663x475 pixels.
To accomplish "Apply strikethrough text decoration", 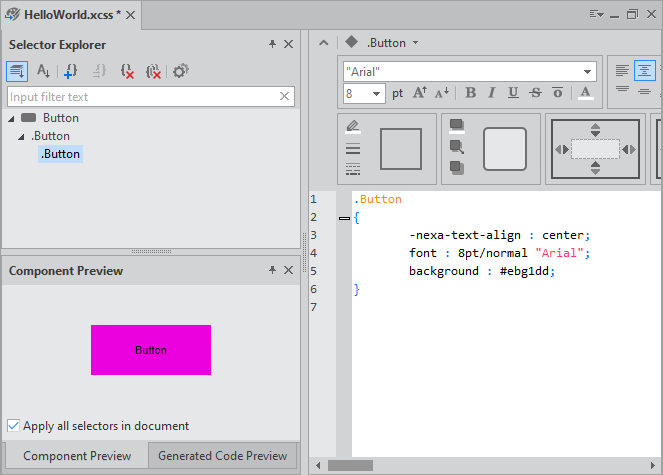I will point(535,93).
